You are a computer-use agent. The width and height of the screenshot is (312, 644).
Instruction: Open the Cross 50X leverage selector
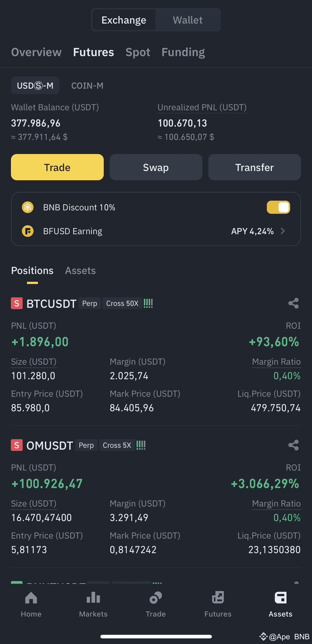coord(122,303)
